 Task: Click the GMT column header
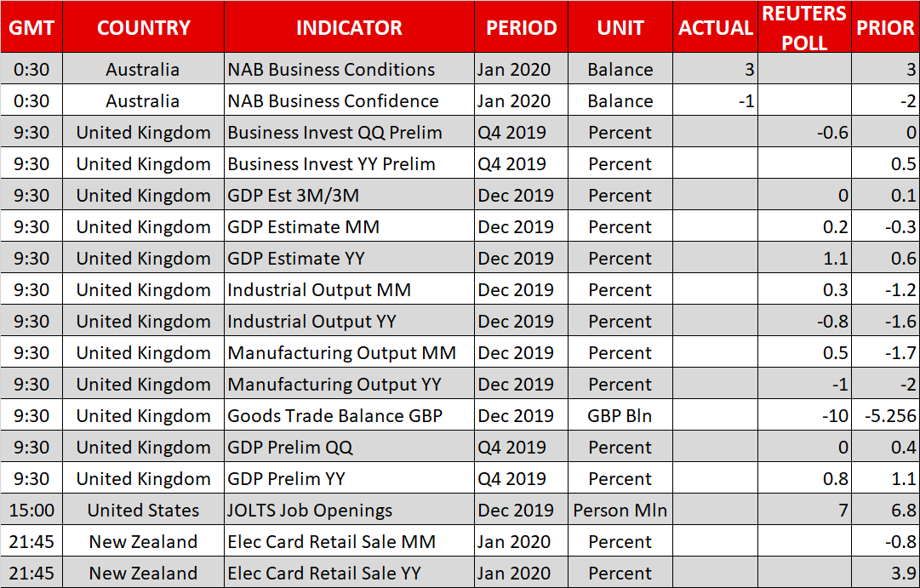31,27
